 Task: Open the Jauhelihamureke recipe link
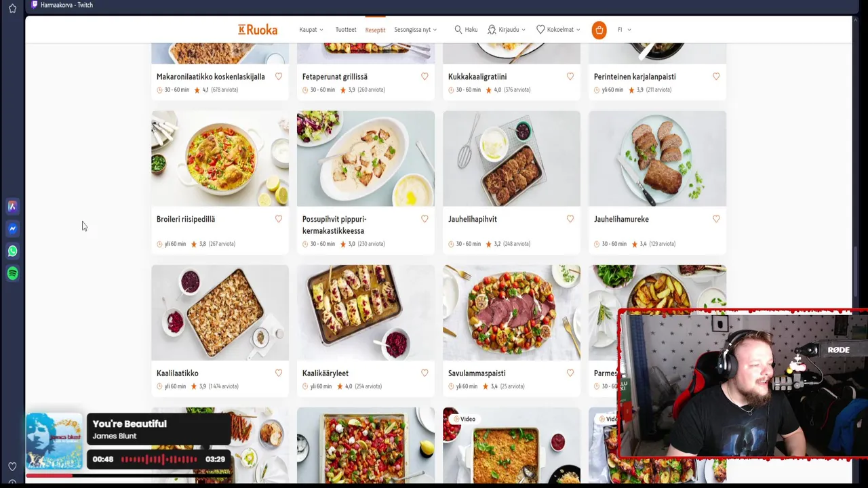pyautogui.click(x=621, y=219)
